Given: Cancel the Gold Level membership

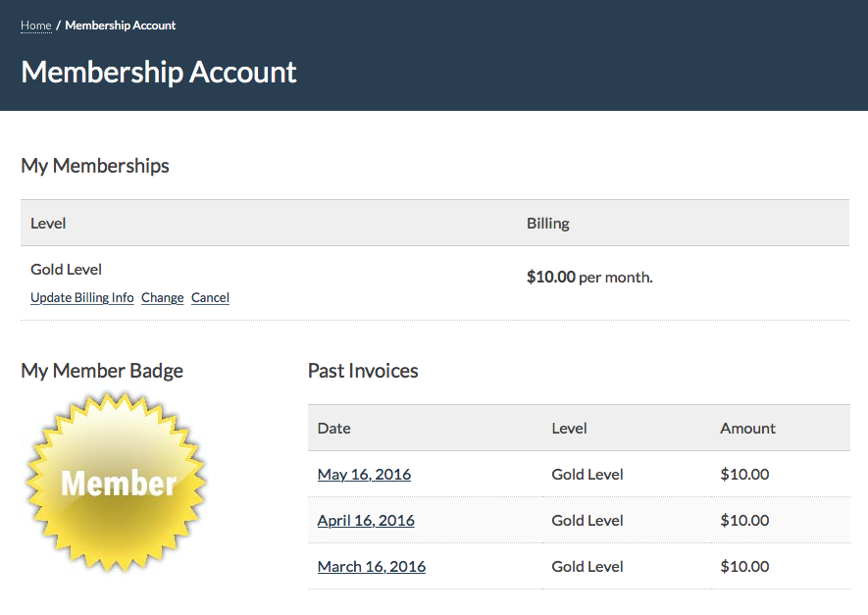Looking at the screenshot, I should [210, 297].
